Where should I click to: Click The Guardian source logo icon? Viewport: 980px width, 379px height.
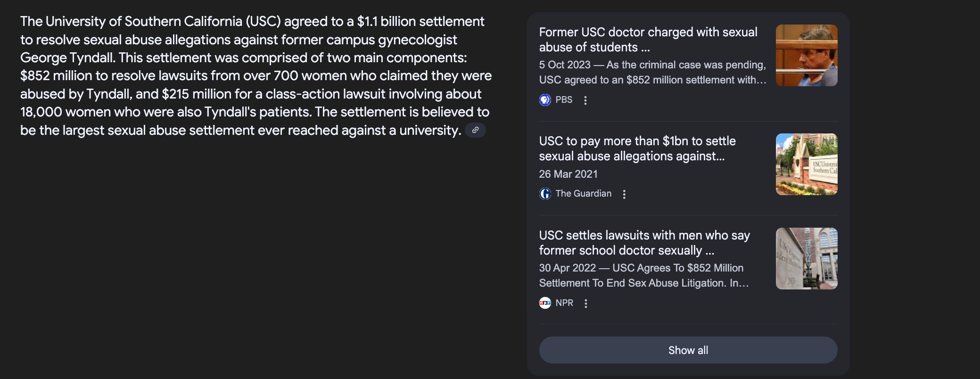[545, 194]
